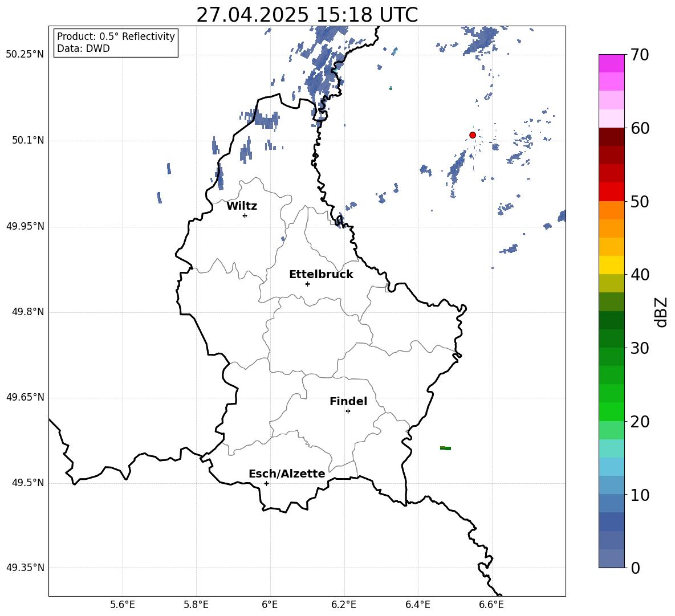Click the title '27.04.2025 15:18 UTC'
The width and height of the screenshot is (675, 616).
coord(307,15)
